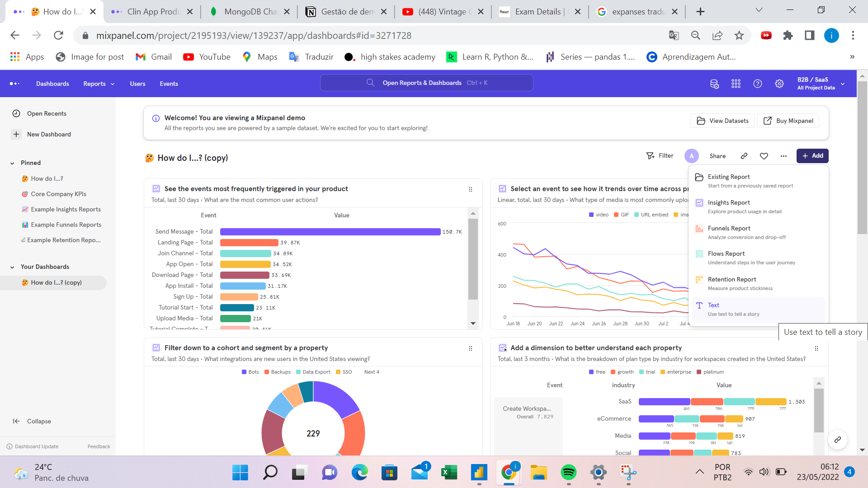Toggle Backups segment in pie legend
This screenshot has width=868, height=488.
pyautogui.click(x=278, y=372)
